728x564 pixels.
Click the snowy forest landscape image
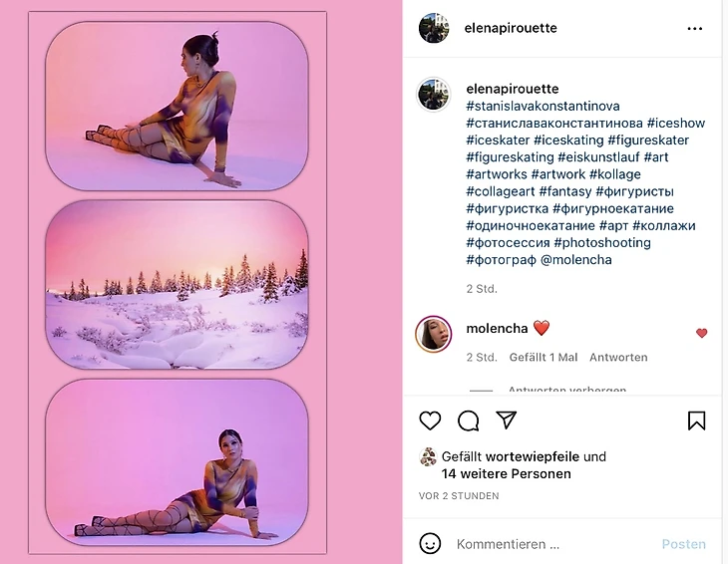177,285
